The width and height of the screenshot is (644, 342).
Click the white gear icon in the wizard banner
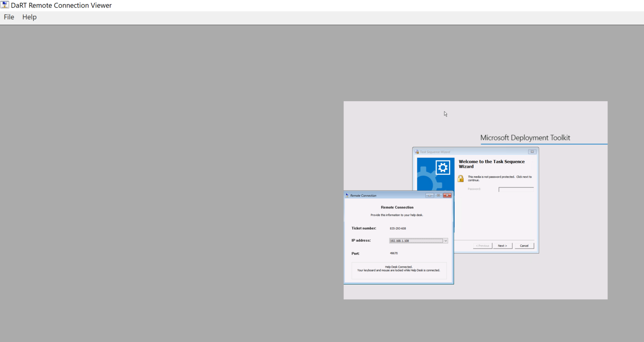pos(443,167)
